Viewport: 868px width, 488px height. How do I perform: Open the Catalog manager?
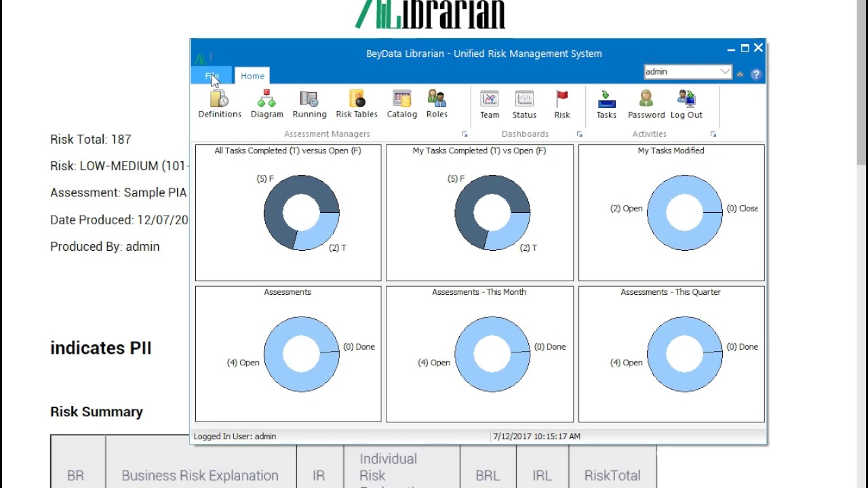[401, 104]
